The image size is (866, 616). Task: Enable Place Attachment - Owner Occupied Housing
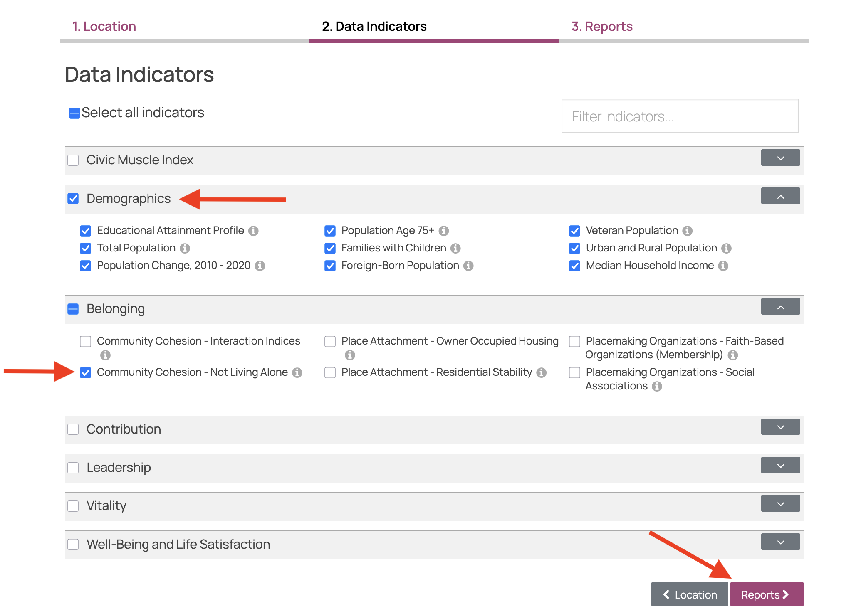click(x=330, y=341)
